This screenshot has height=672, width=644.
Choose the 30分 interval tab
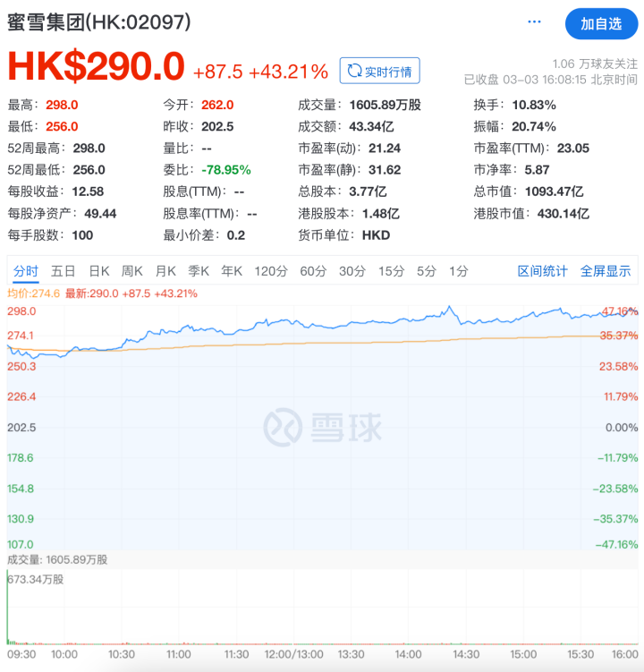coord(352,270)
